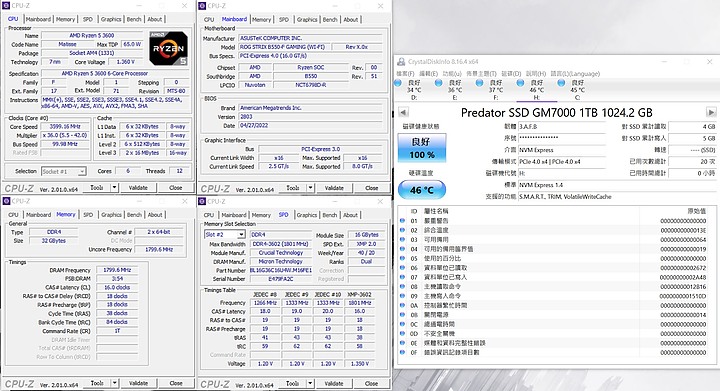Viewport: 720px width, 391px height.
Task: Switch to Mainboard tab in the processor CPU-Z window
Action: pyautogui.click(x=38, y=19)
